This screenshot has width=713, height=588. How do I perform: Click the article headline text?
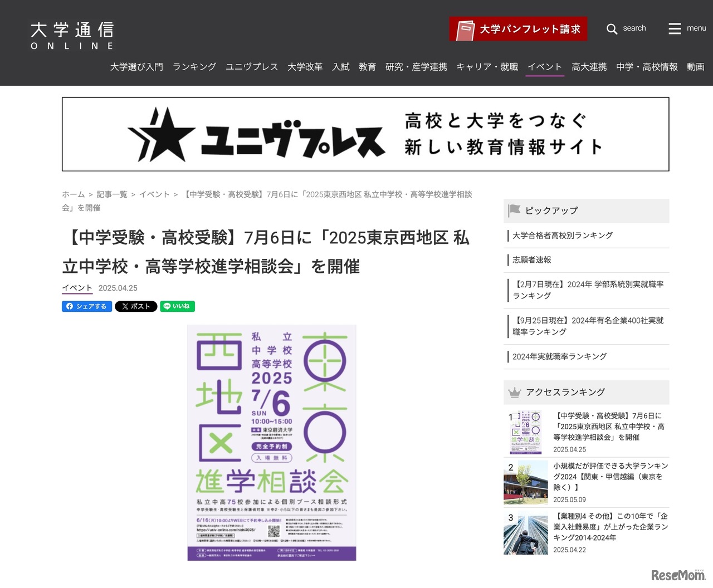coord(267,252)
